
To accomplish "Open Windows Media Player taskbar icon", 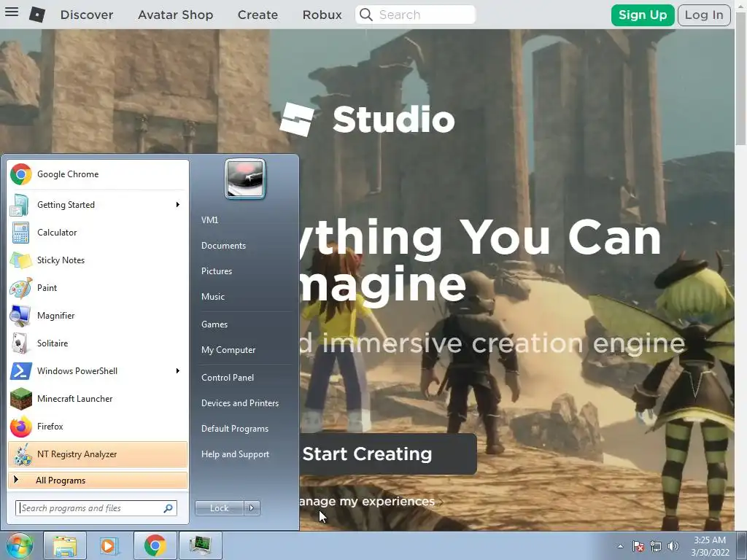I will point(109,545).
